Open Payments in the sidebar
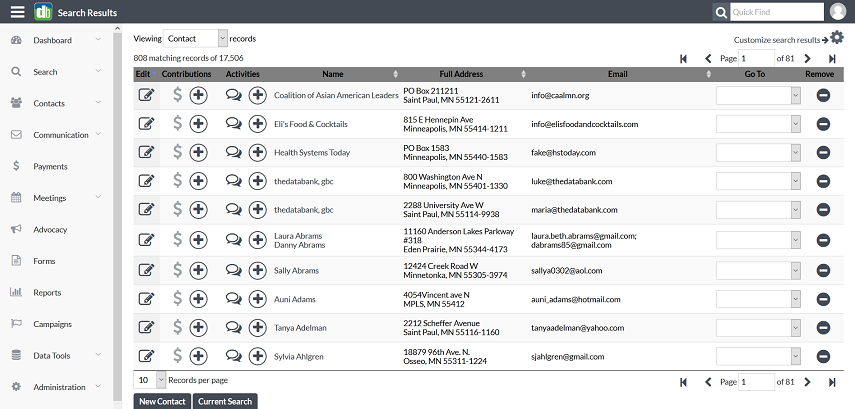Image resolution: width=855 pixels, height=409 pixels. (50, 166)
